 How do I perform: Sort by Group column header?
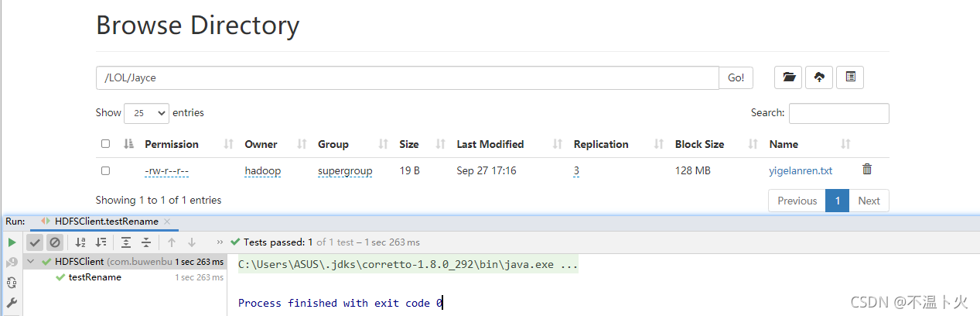pos(333,144)
